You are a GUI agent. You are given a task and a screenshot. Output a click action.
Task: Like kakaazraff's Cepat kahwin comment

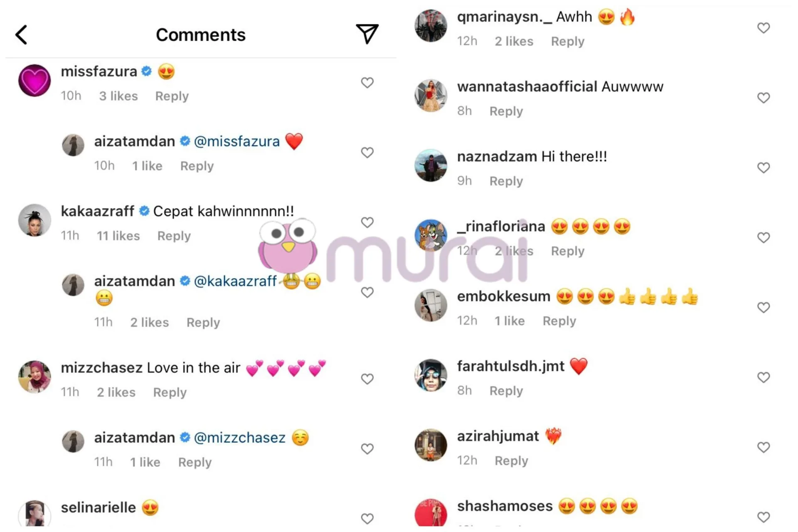367,222
